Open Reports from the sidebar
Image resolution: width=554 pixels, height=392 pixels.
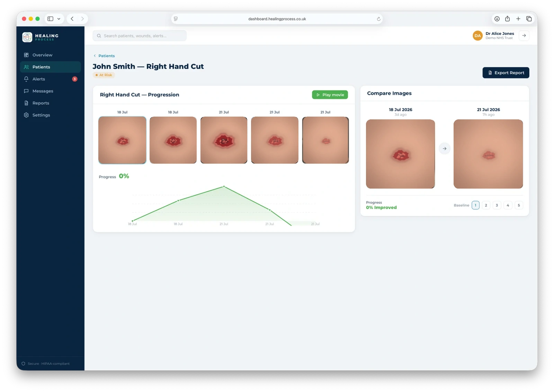pyautogui.click(x=50, y=103)
